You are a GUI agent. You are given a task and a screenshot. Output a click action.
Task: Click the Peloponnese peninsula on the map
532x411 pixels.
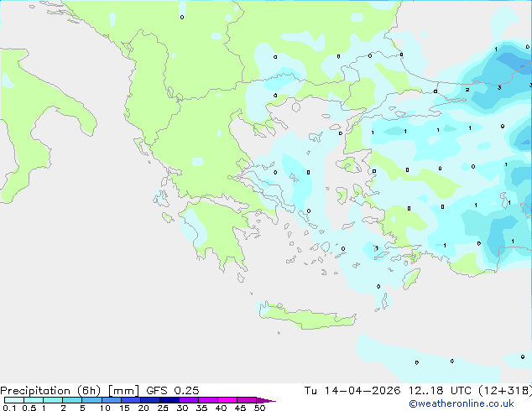tap(217, 234)
